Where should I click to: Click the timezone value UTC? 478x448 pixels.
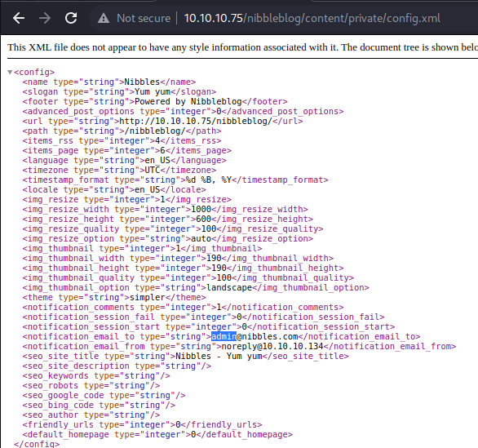pyautogui.click(x=153, y=170)
